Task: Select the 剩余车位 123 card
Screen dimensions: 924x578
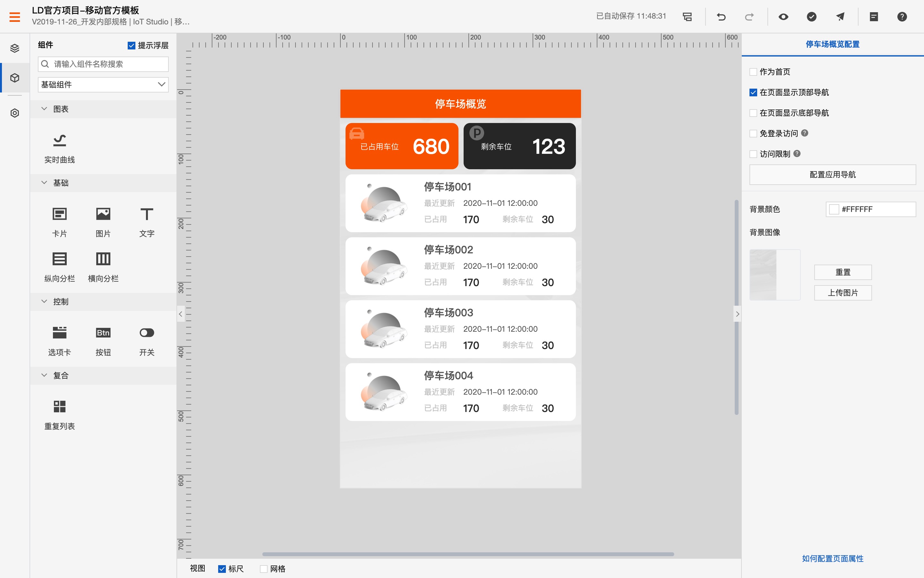Action: [519, 146]
